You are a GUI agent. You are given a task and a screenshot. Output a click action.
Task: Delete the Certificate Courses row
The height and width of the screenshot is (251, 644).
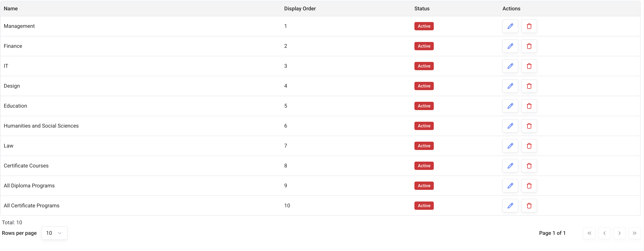point(529,166)
